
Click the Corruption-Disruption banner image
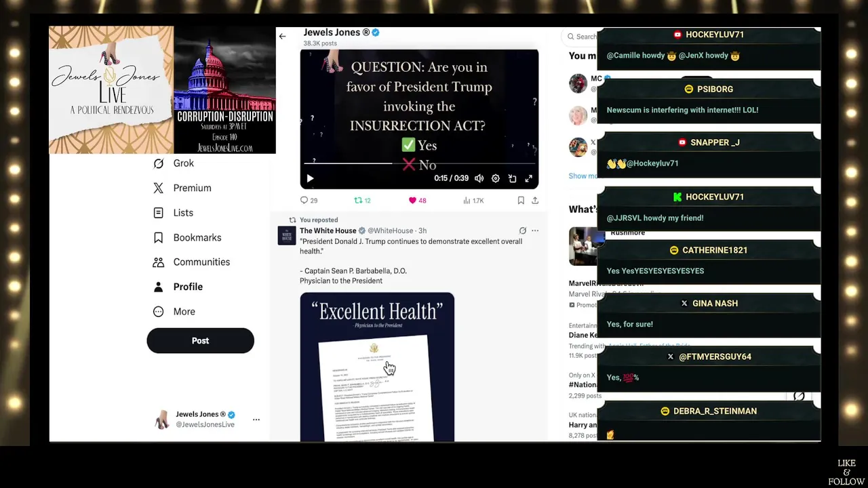pos(225,90)
